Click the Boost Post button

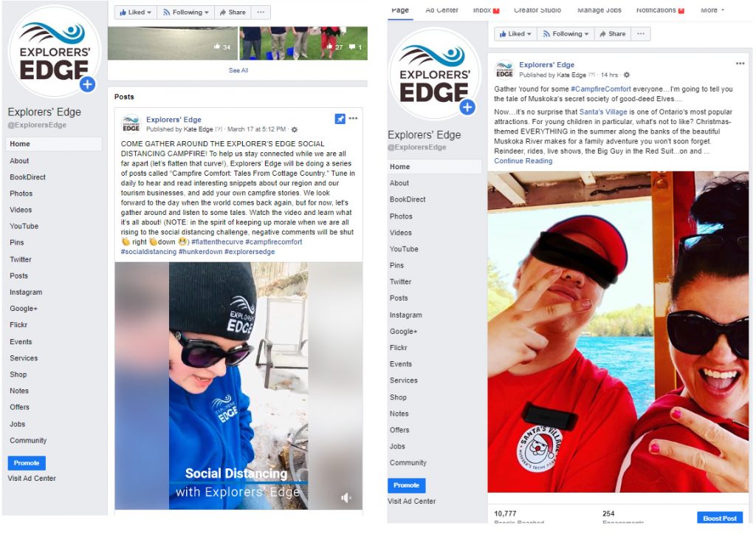[x=720, y=518]
